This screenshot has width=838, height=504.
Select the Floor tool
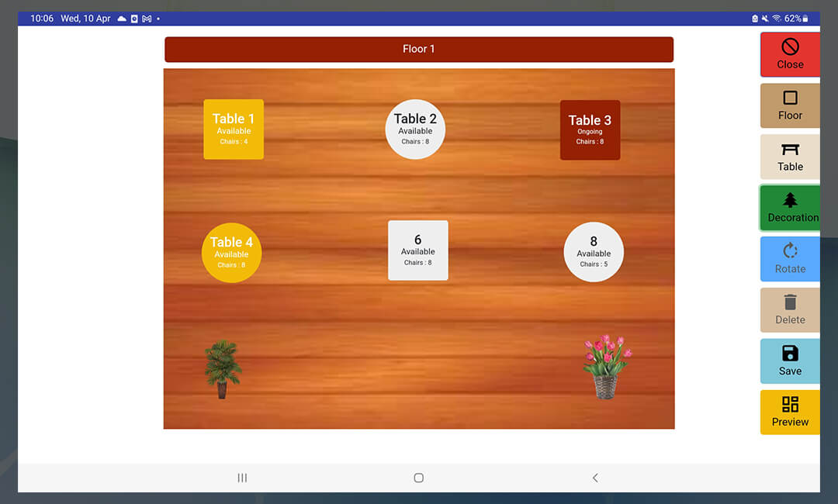[x=790, y=105]
